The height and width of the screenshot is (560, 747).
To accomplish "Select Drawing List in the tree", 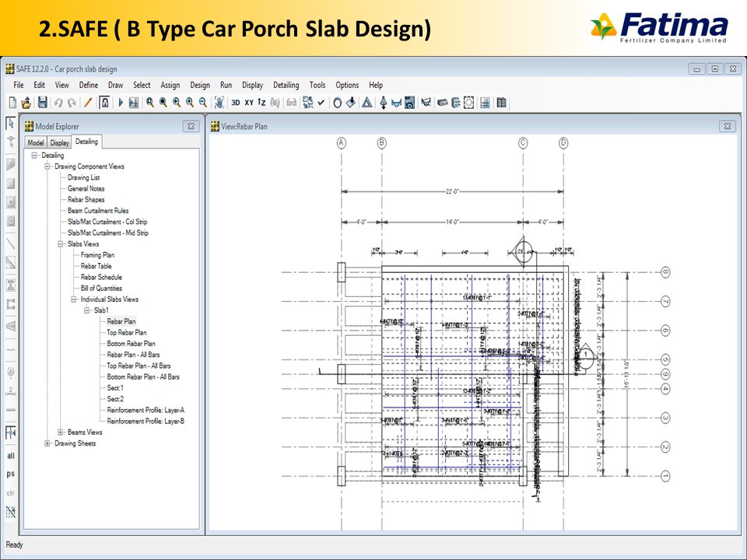I will 84,177.
